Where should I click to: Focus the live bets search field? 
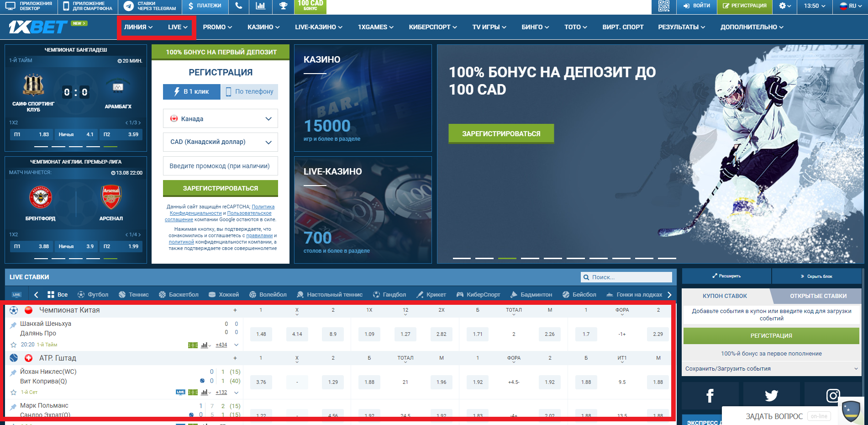pyautogui.click(x=626, y=277)
